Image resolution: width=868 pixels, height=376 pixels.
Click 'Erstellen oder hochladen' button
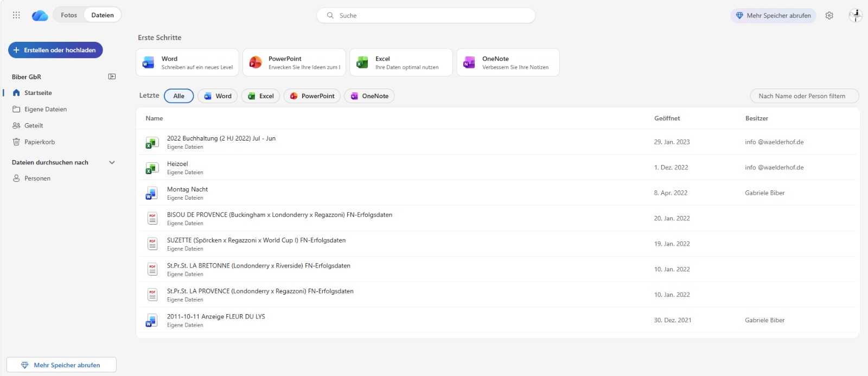[x=55, y=50]
